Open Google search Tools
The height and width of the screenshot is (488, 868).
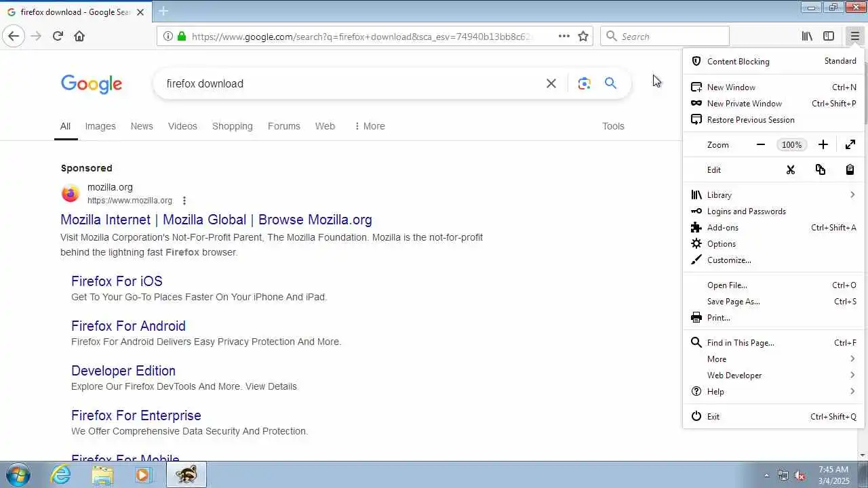click(613, 126)
